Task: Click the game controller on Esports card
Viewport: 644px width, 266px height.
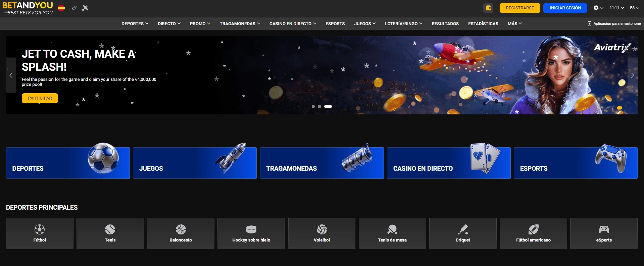Action: click(611, 158)
